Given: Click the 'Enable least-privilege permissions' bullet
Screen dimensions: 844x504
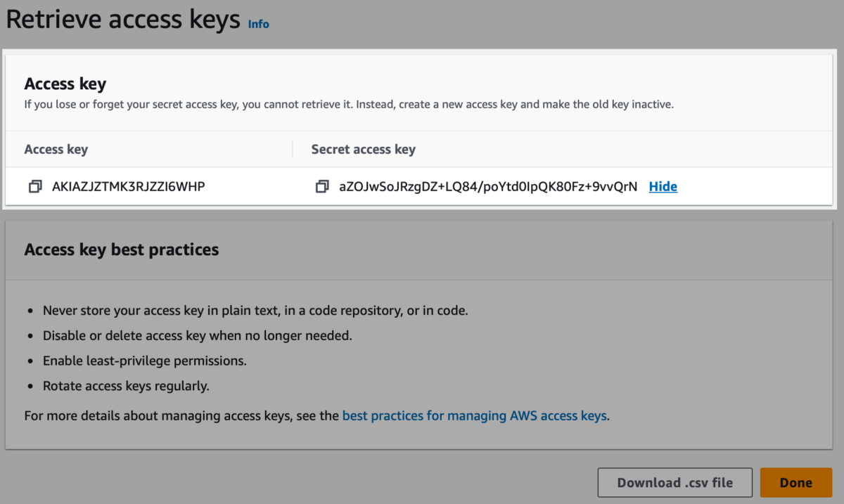Looking at the screenshot, I should pyautogui.click(x=145, y=361).
